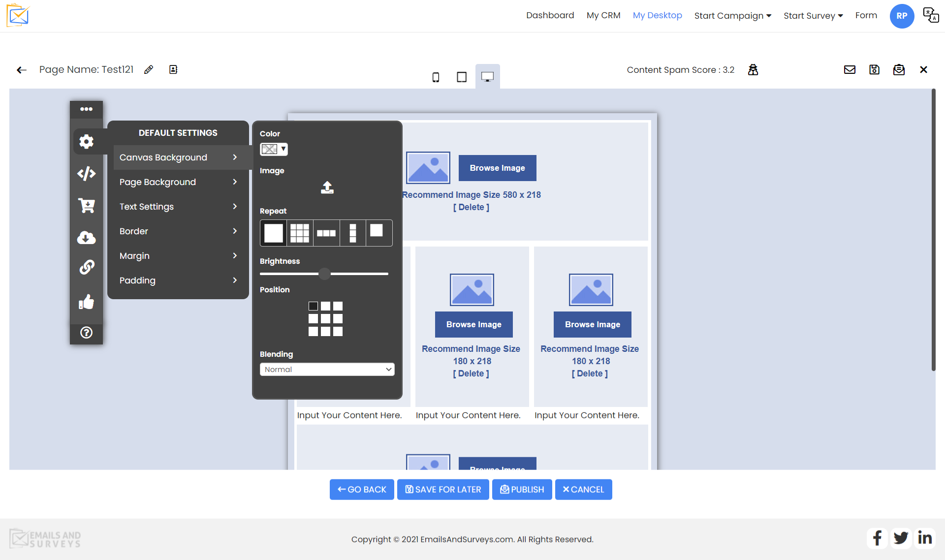Click the link chain sidebar icon
The image size is (945, 560).
point(86,267)
